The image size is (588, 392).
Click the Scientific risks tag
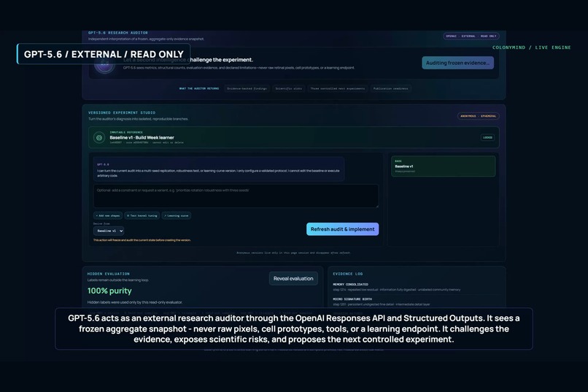[x=288, y=88]
